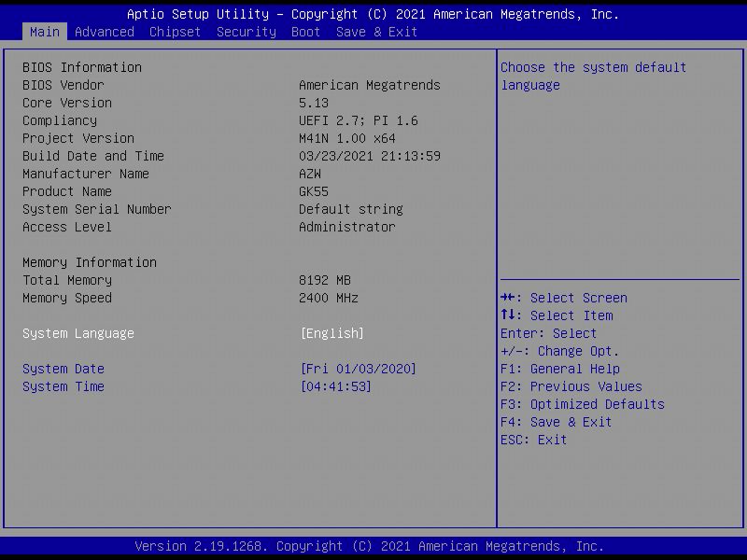Click the Product Name label
This screenshot has height=560, width=747.
tap(67, 191)
